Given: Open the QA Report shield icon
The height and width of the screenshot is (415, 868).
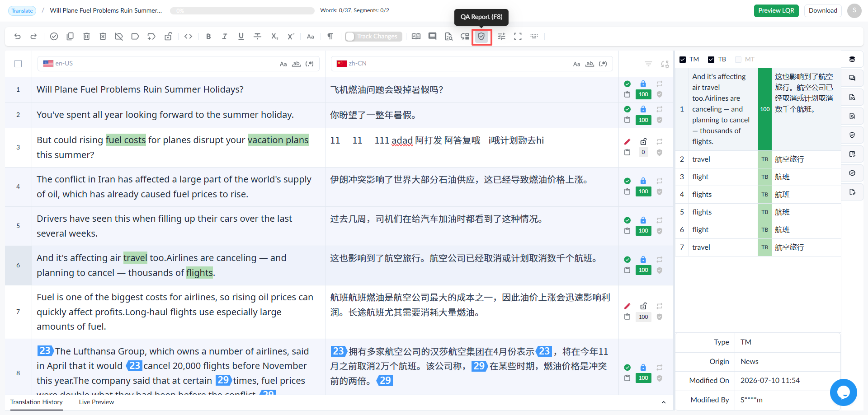Looking at the screenshot, I should pos(481,37).
